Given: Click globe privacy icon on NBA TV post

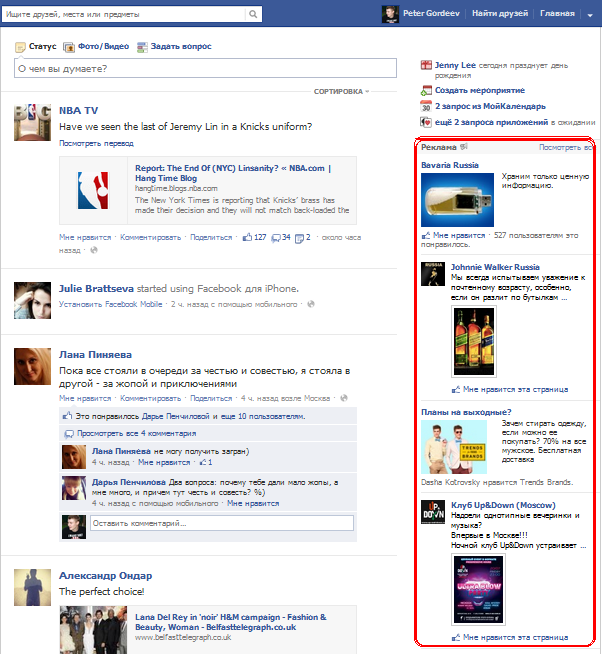Looking at the screenshot, I should coord(94,250).
